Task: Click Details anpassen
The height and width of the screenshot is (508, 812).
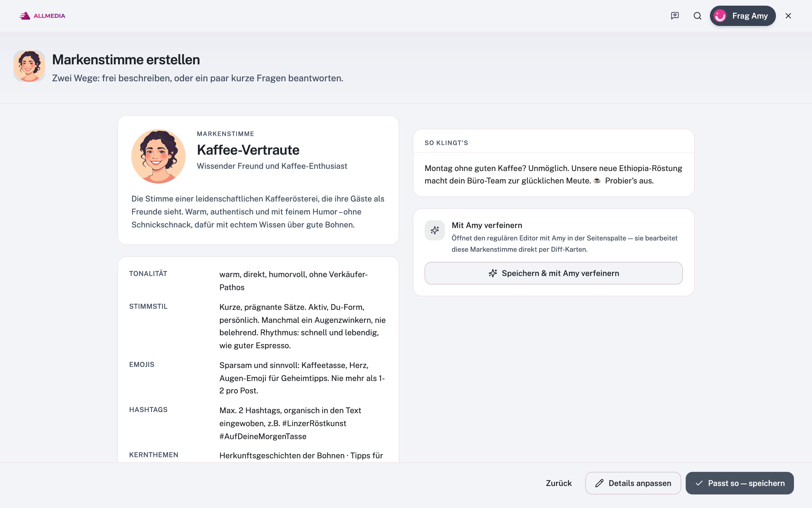Action: pyautogui.click(x=633, y=483)
